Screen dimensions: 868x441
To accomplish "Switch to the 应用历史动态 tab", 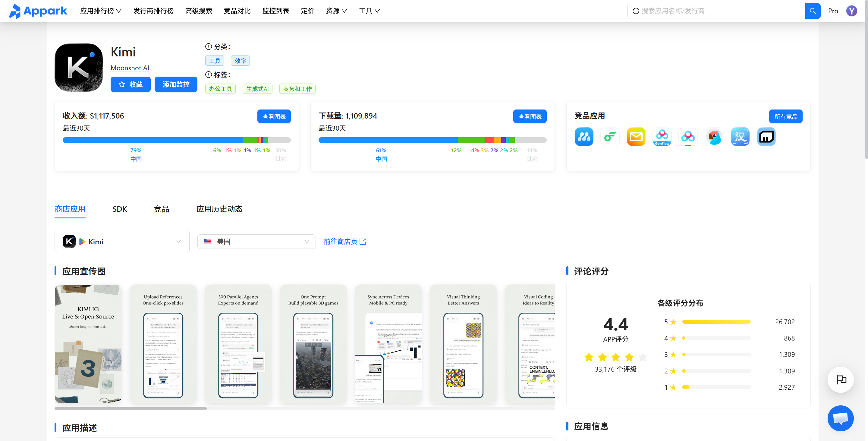I will (x=219, y=209).
